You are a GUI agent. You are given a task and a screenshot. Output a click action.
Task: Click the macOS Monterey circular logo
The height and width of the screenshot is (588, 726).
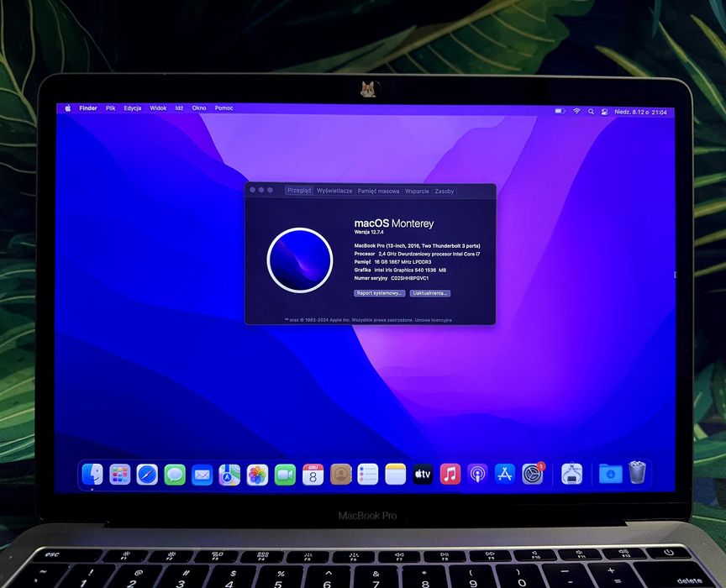coord(300,260)
